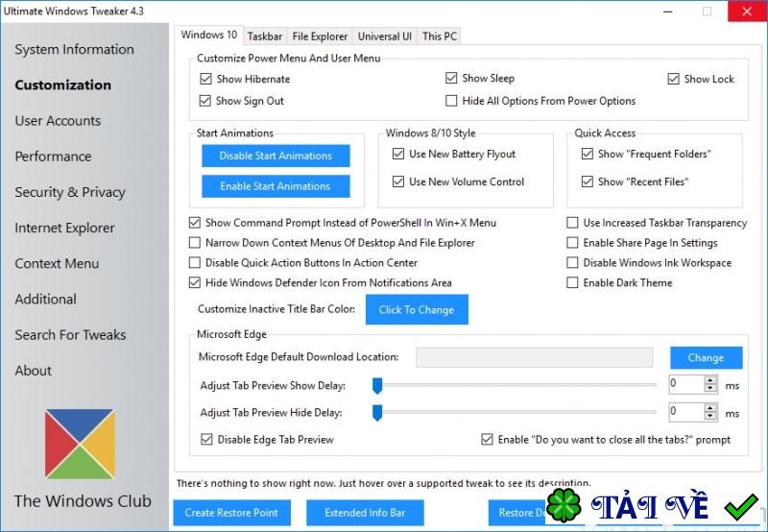The width and height of the screenshot is (768, 532).
Task: Toggle Use New Volume Control
Action: coord(398,181)
